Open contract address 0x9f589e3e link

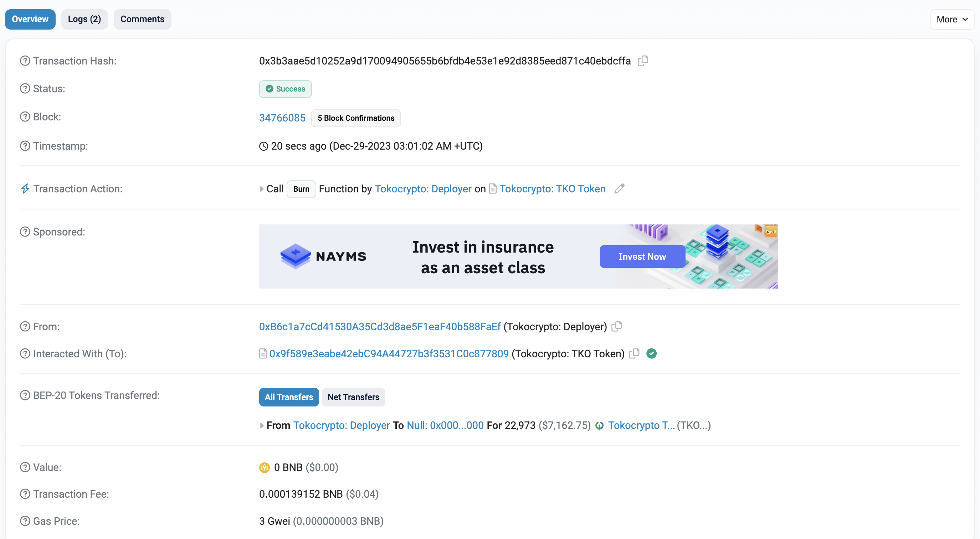pos(389,353)
